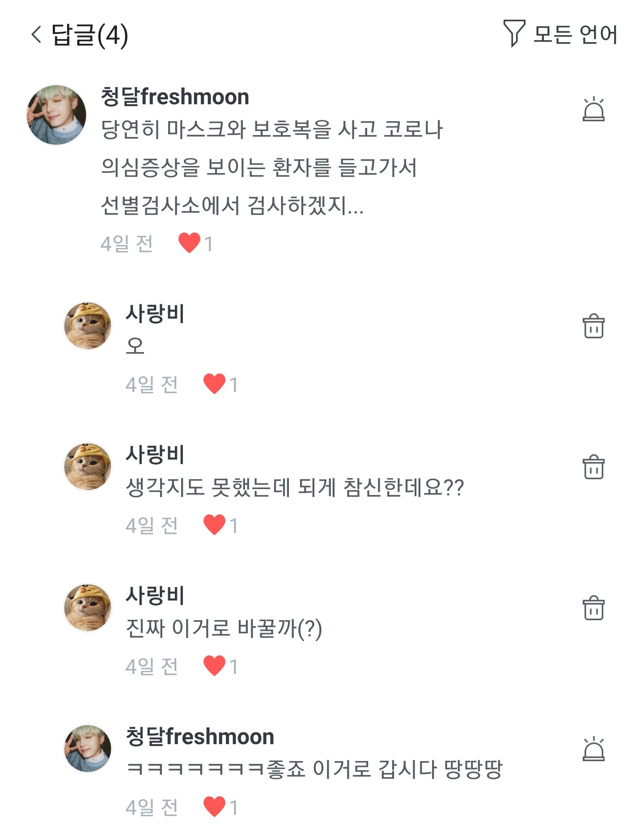Toggle heart on the ㅋㅋㅋ 좋죠 reply
The image size is (644, 835).
click(x=214, y=807)
